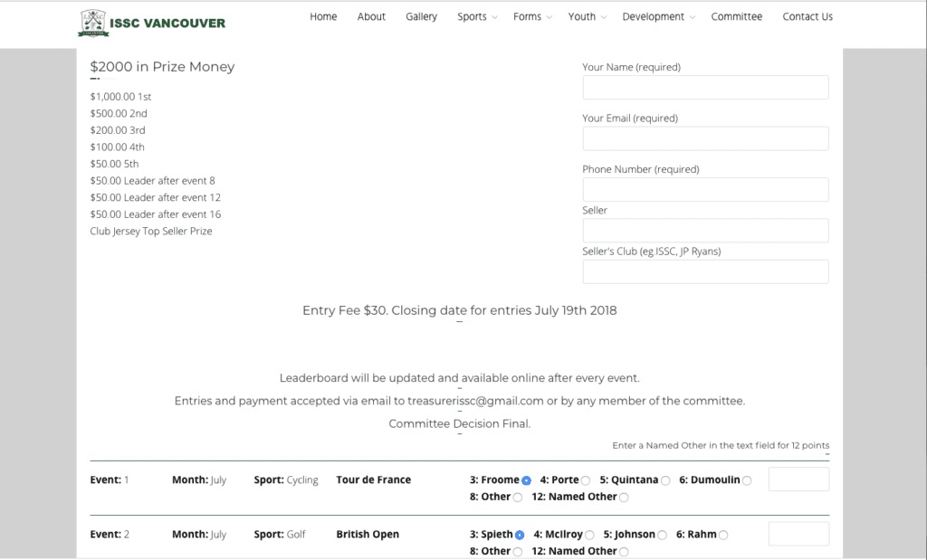Select Johnson for British Open
Screen dimensions: 927x560
point(662,536)
